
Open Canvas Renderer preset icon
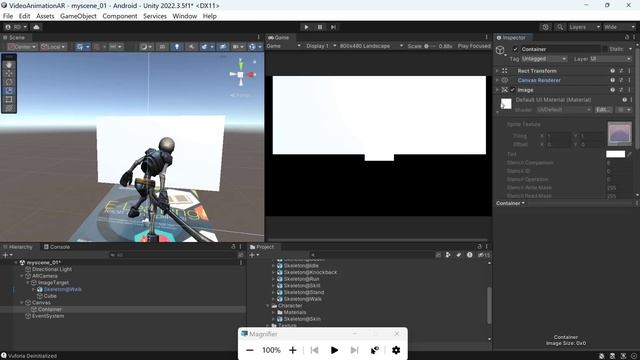621,80
